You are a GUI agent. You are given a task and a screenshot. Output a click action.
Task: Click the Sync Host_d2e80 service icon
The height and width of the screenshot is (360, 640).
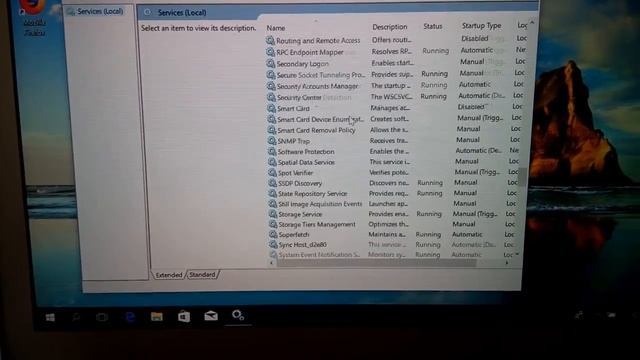(x=273, y=244)
